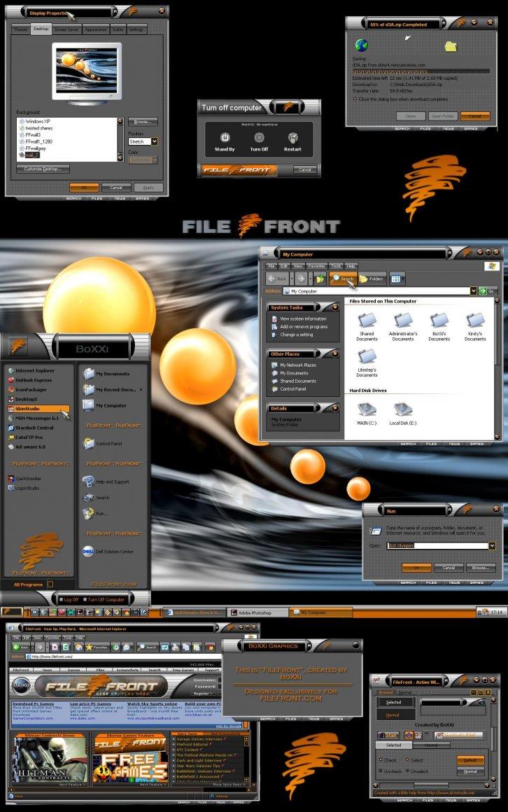Screen dimensions: 508x812
Task: Open Dell Solution Center in Start menu
Action: point(108,552)
